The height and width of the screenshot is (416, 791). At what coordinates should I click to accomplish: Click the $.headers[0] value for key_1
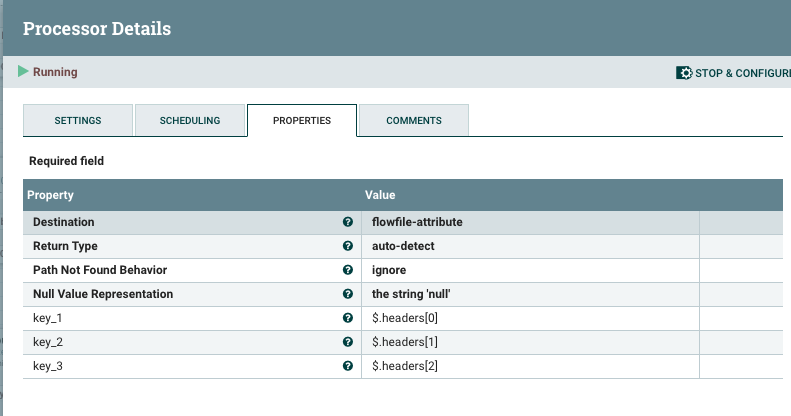[x=405, y=318]
